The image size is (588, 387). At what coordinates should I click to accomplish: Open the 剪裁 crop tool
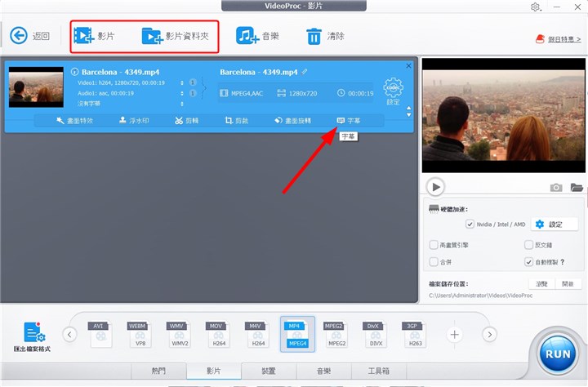tap(236, 121)
